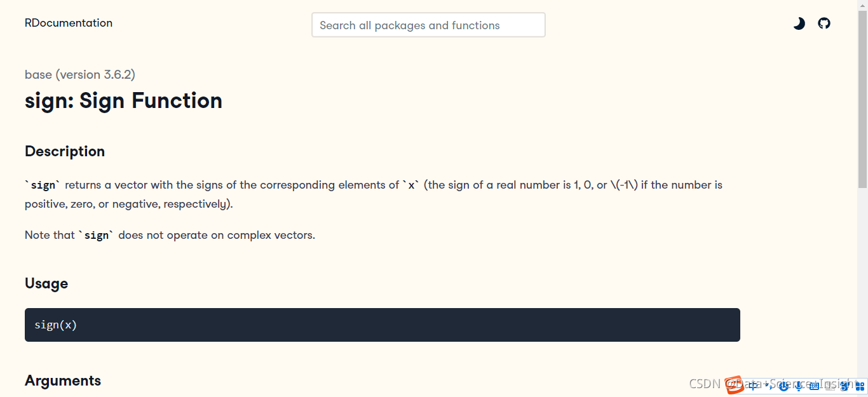
Task: Click the Usage section heading
Action: click(x=46, y=283)
